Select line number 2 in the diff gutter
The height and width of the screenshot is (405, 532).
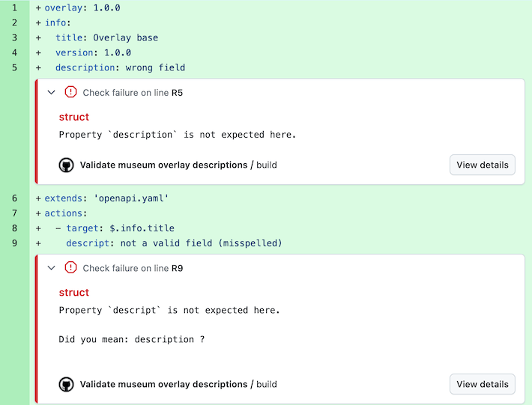14,22
